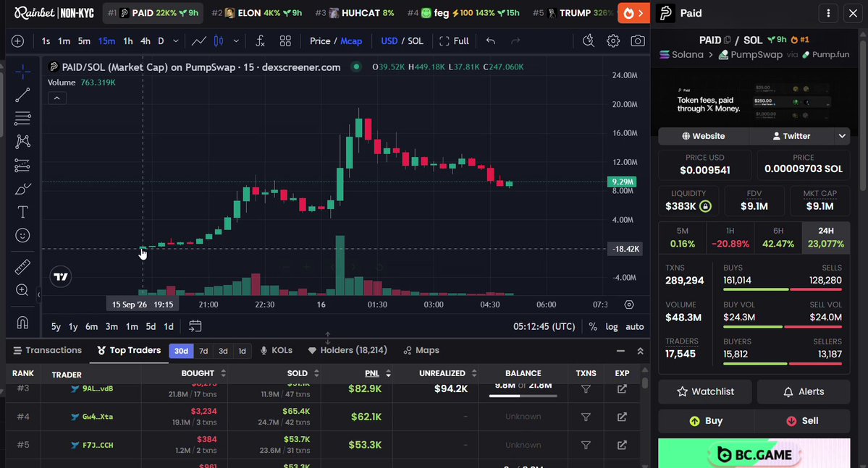Open explorer link for trader F7J_CCH

point(622,445)
